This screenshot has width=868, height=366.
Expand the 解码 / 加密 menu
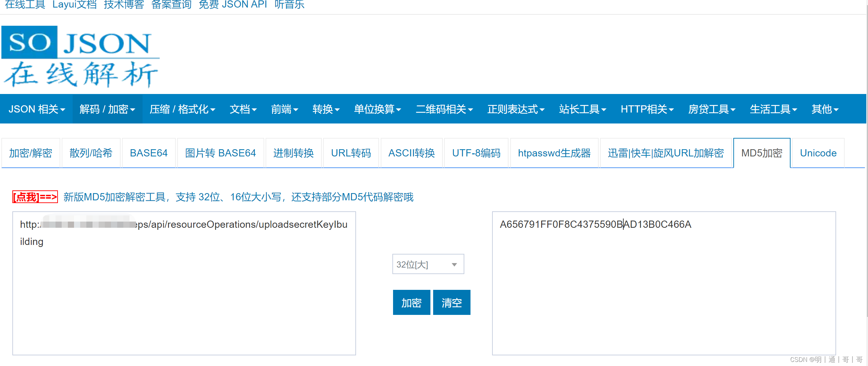click(107, 109)
